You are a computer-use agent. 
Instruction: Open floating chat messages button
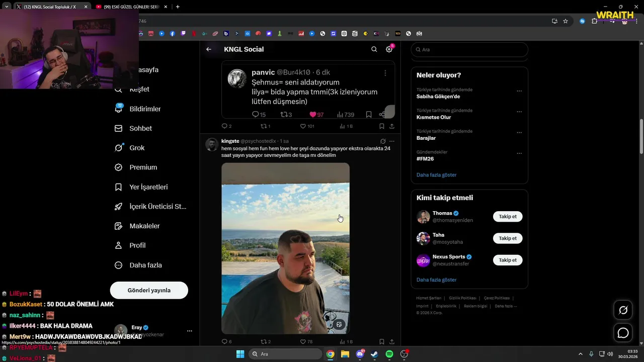pyautogui.click(x=623, y=333)
